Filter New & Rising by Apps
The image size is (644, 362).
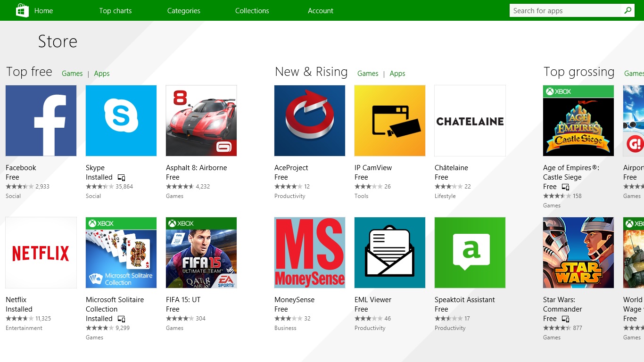click(x=397, y=74)
